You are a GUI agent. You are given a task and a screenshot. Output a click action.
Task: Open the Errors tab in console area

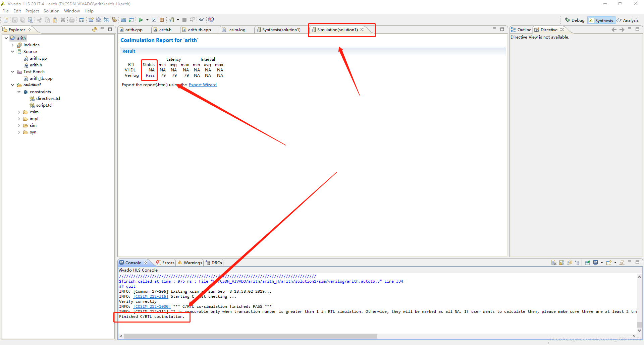[x=165, y=263]
